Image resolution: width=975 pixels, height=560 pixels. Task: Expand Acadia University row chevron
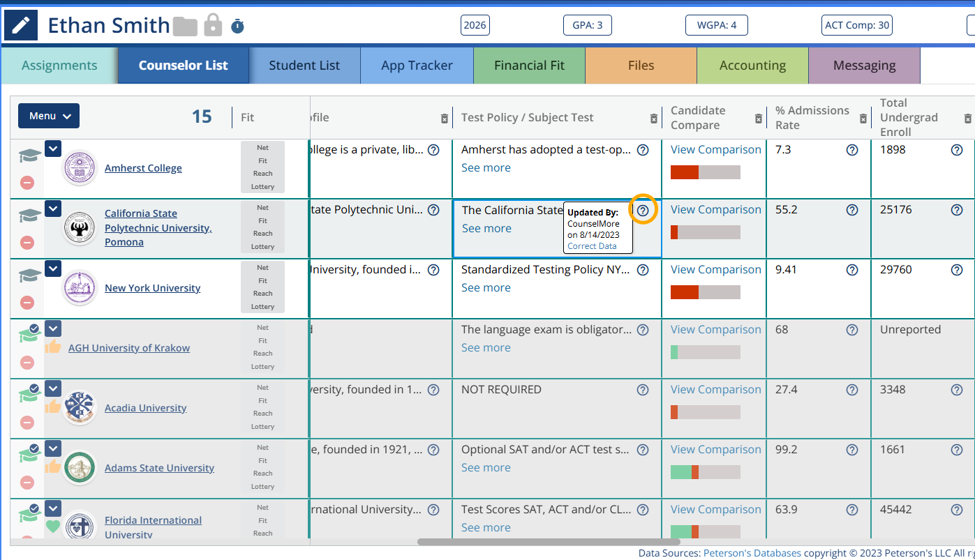coord(53,388)
